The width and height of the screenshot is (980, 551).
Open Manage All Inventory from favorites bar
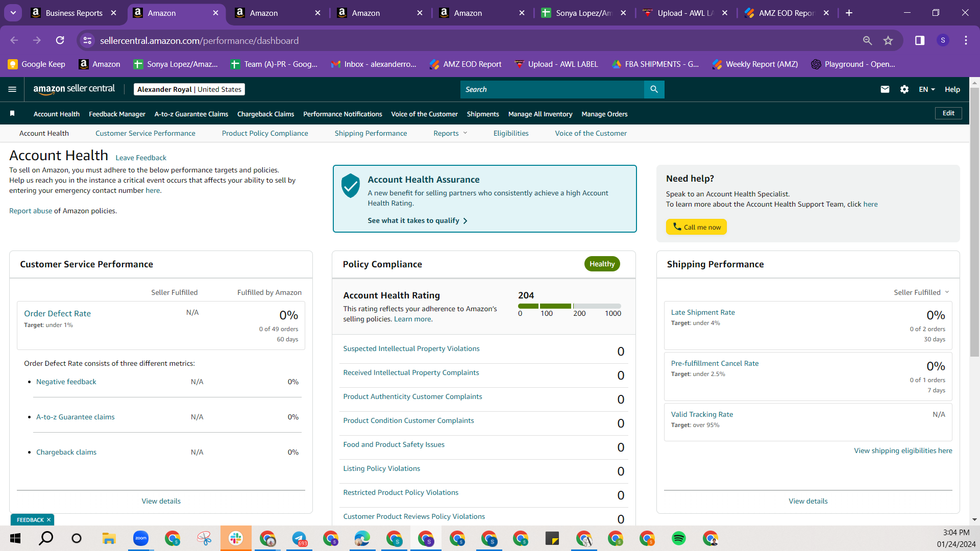[x=540, y=114]
